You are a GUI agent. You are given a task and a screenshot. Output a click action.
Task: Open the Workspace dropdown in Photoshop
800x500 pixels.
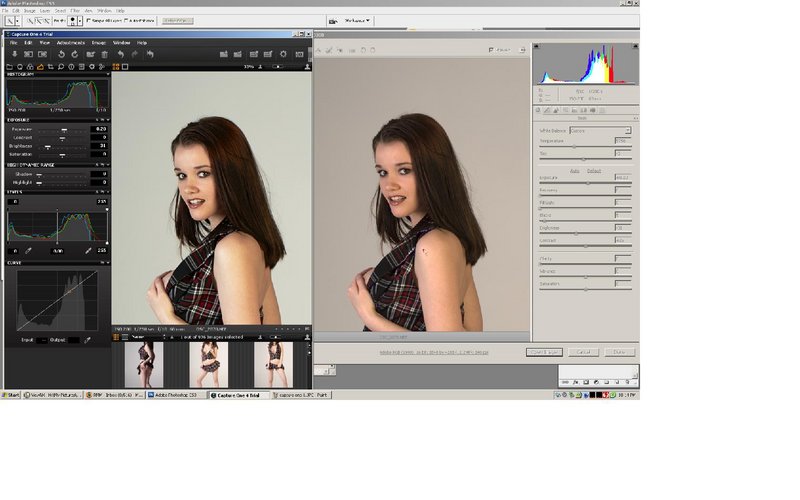pyautogui.click(x=357, y=20)
